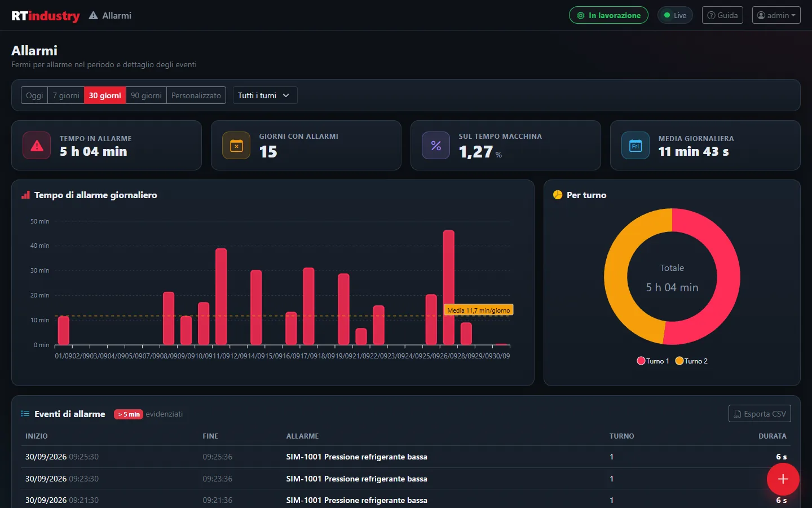The image size is (812, 508).
Task: Click the TURNO column header
Action: (621, 436)
